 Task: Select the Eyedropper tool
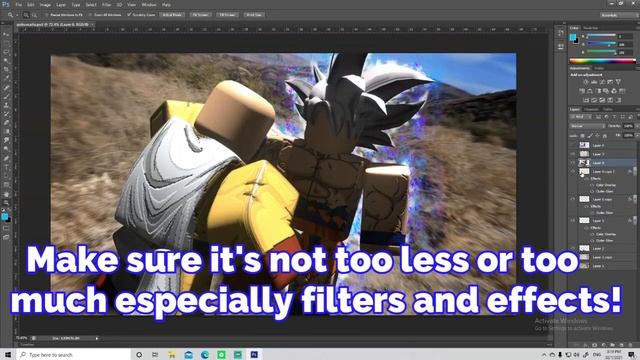click(x=6, y=78)
